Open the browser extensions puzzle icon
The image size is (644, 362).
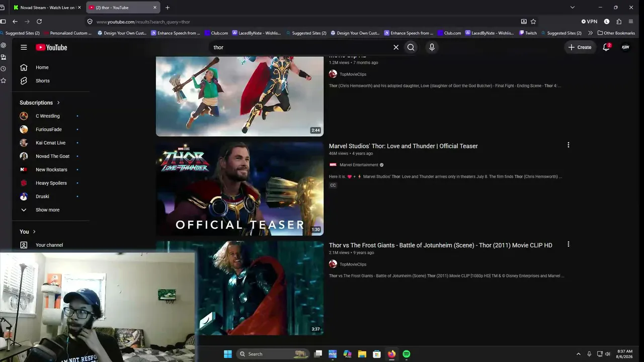tap(619, 22)
